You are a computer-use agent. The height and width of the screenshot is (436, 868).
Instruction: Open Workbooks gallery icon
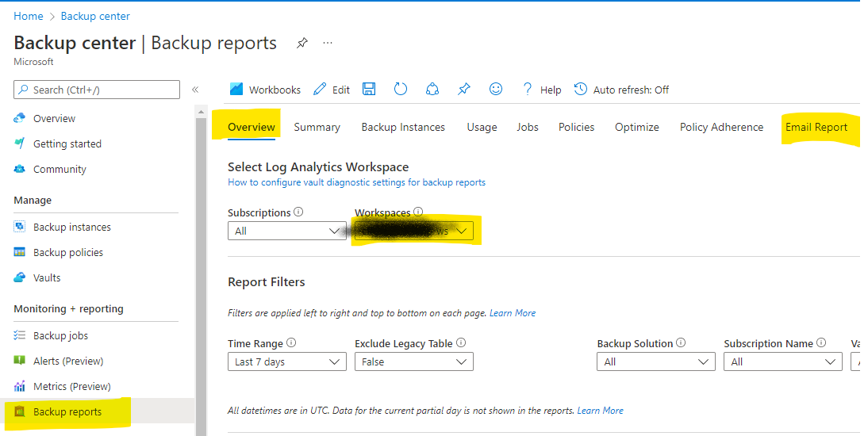click(236, 89)
